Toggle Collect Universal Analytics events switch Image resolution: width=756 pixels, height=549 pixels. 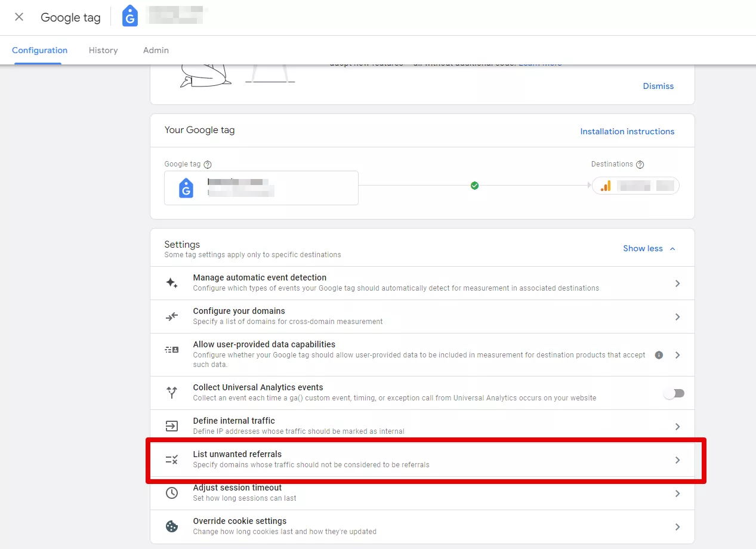click(x=675, y=393)
